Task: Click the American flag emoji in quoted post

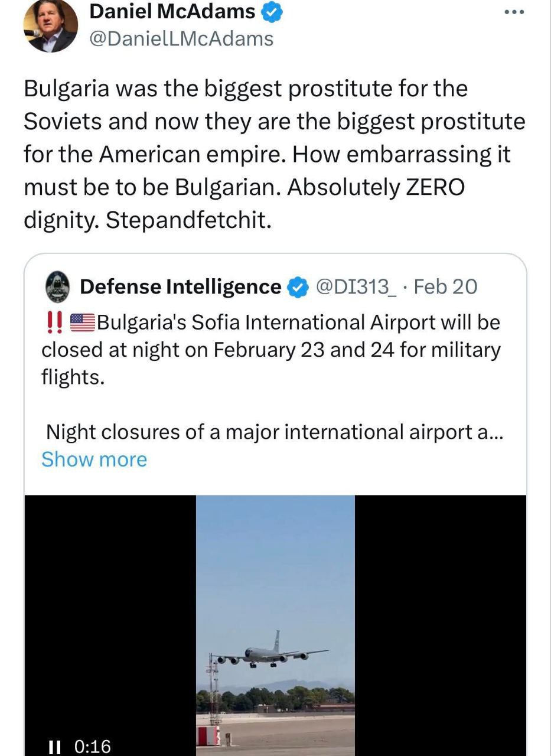Action: point(83,322)
